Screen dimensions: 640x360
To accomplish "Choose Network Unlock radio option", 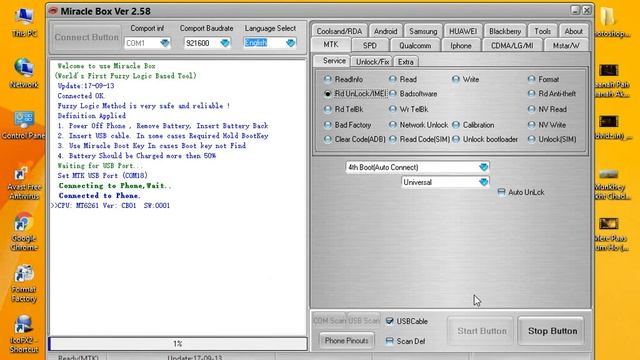I will (393, 125).
